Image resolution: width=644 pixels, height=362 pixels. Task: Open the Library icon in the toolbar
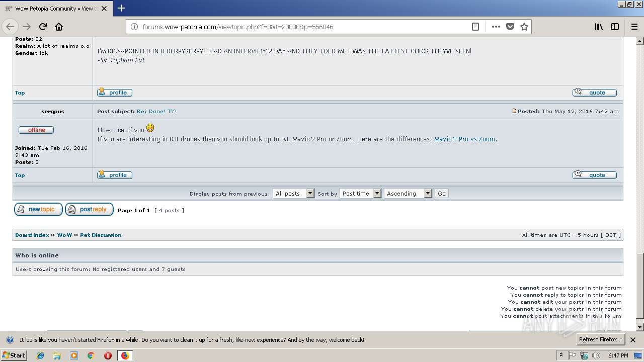click(599, 27)
